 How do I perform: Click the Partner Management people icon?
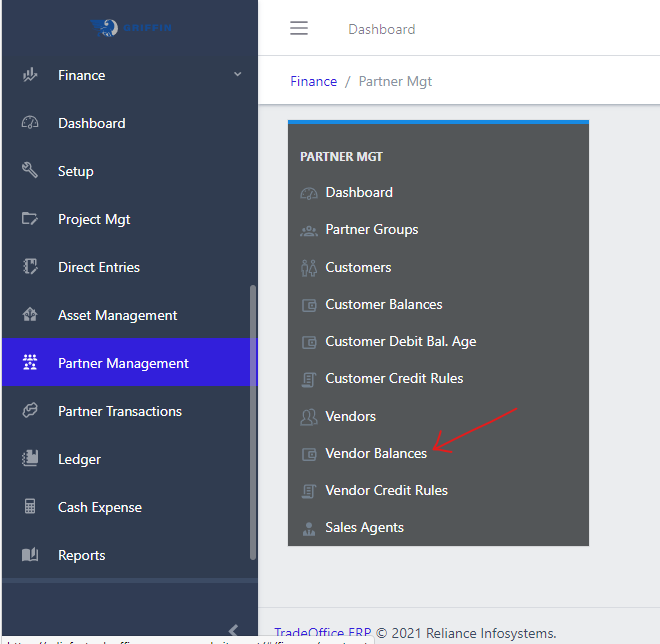point(30,362)
